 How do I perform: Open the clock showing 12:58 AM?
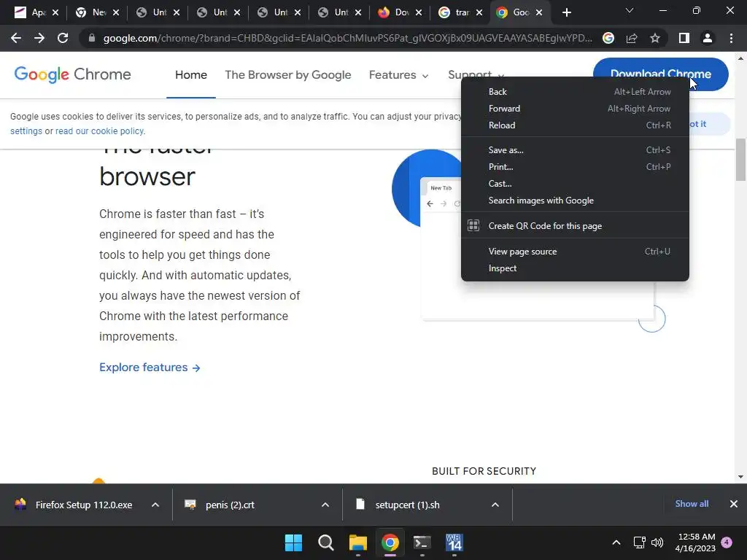(695, 542)
